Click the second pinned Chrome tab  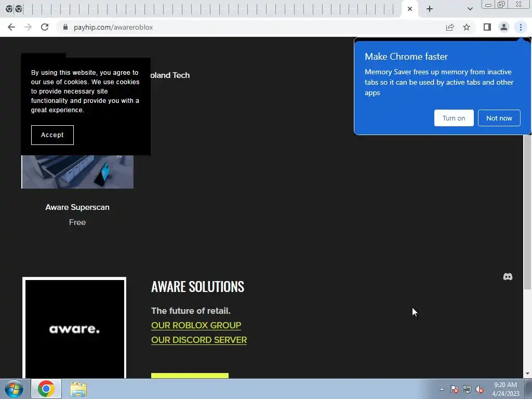point(19,9)
